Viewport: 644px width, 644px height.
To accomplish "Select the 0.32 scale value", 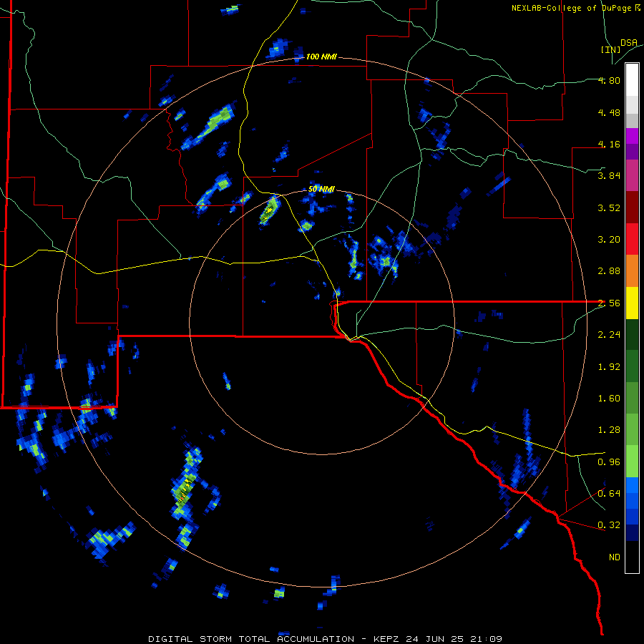I will point(609,525).
